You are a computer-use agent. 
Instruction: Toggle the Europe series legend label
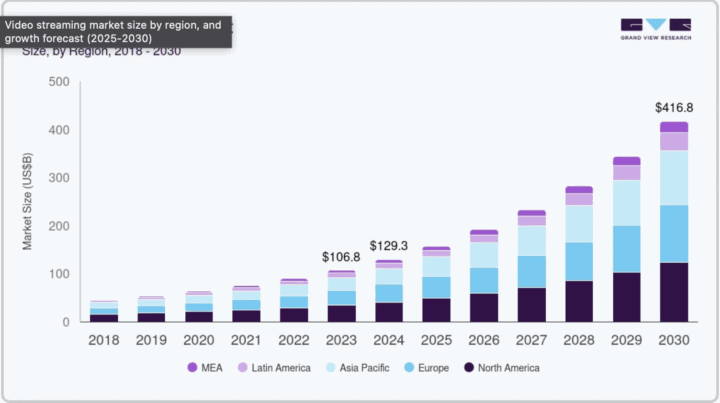click(x=435, y=368)
